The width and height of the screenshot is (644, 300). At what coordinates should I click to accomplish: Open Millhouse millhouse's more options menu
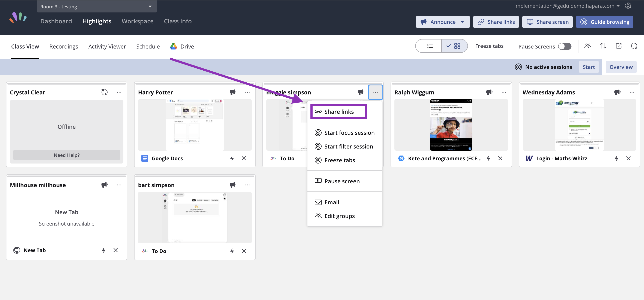pos(119,185)
